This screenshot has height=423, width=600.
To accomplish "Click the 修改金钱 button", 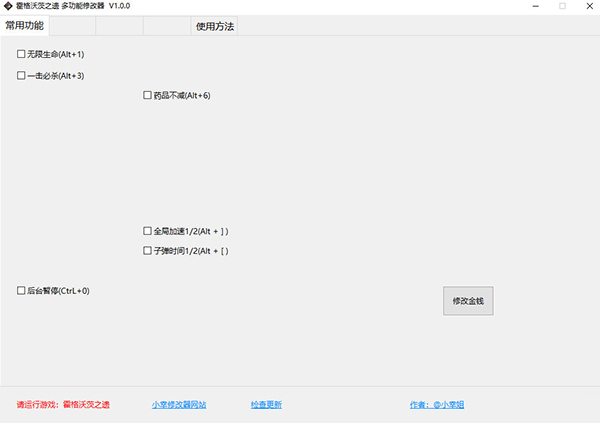I will point(468,301).
